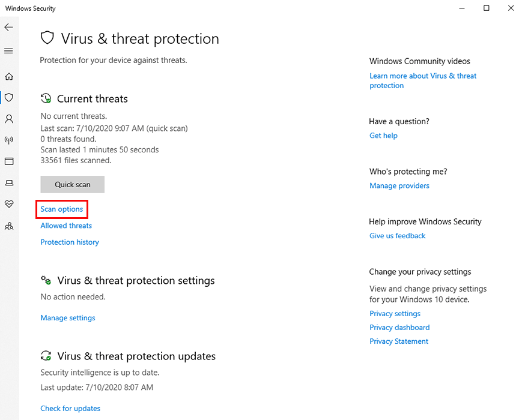Screen dimensions: 519x420
Task: Manage settings for Virus & threat protection
Action: click(x=67, y=317)
